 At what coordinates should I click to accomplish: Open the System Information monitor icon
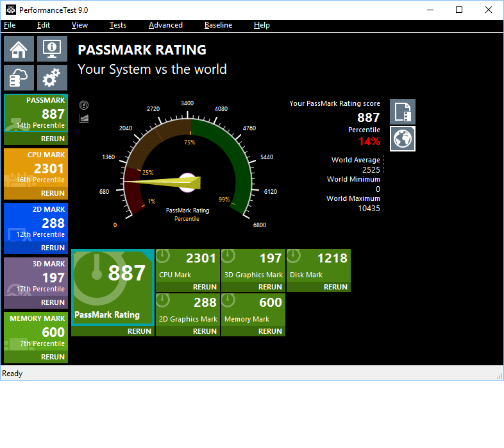52,49
